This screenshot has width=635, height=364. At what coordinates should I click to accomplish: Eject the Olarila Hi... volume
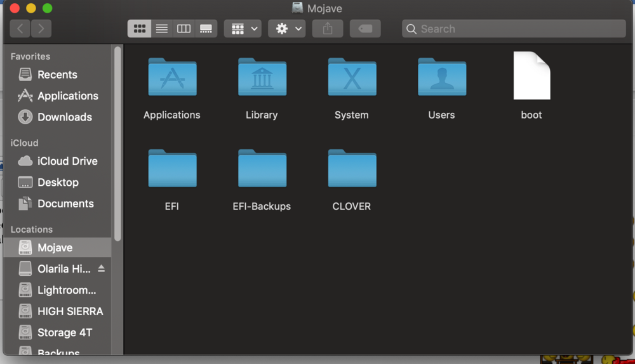point(101,269)
